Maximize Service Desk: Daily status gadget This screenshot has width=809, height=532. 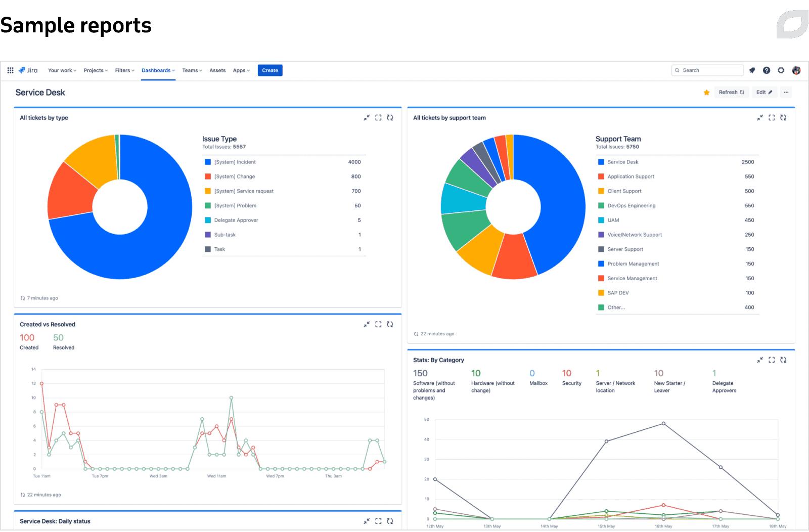378,521
